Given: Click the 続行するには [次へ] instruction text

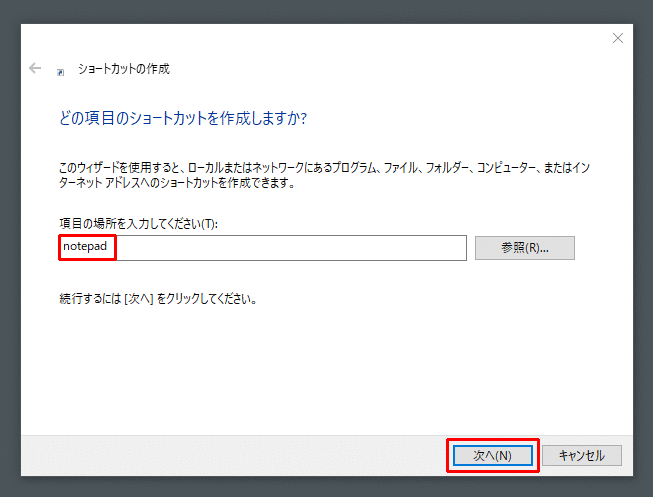Looking at the screenshot, I should 158,298.
